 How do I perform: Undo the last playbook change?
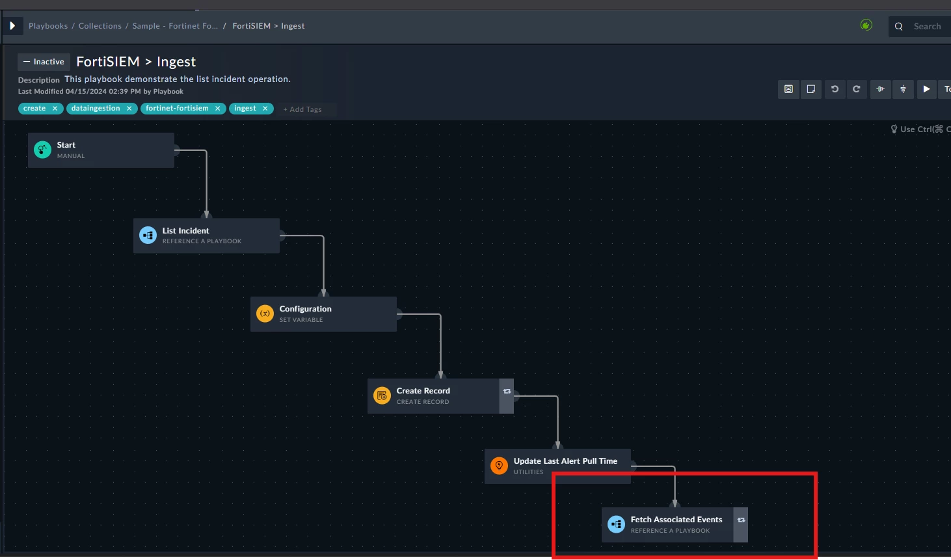click(835, 89)
